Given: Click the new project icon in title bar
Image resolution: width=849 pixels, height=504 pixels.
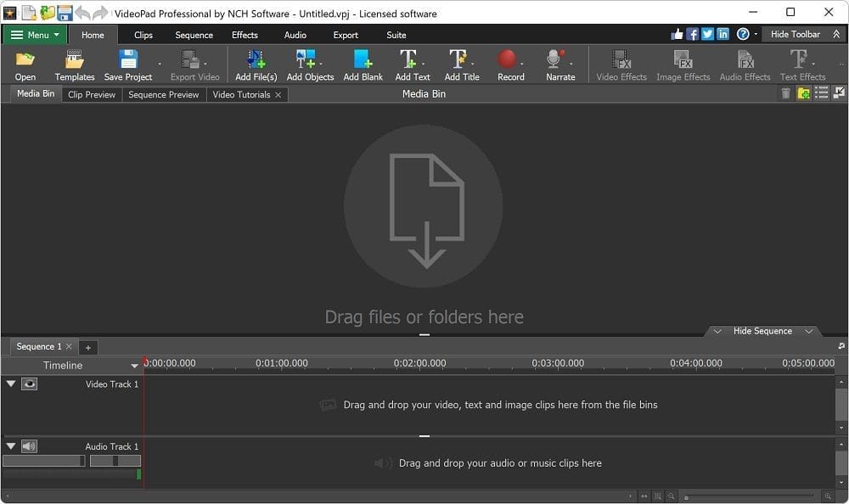Looking at the screenshot, I should [29, 12].
